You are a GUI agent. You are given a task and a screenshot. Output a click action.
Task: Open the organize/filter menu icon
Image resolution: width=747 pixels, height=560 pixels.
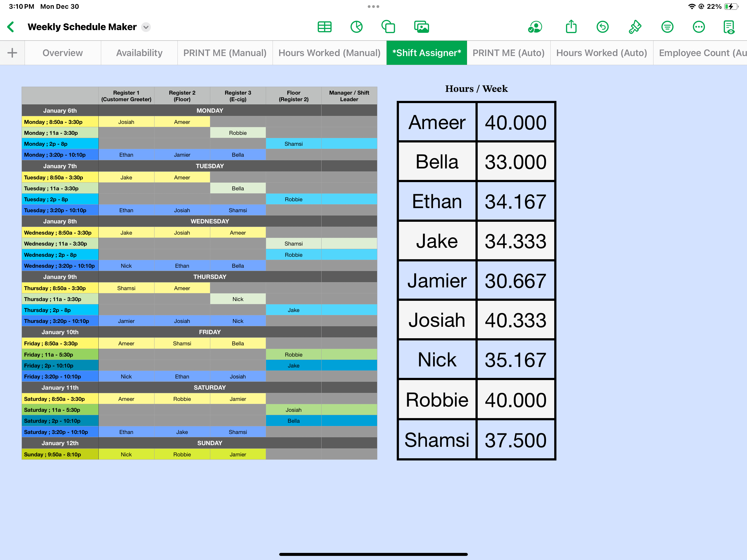coord(667,27)
